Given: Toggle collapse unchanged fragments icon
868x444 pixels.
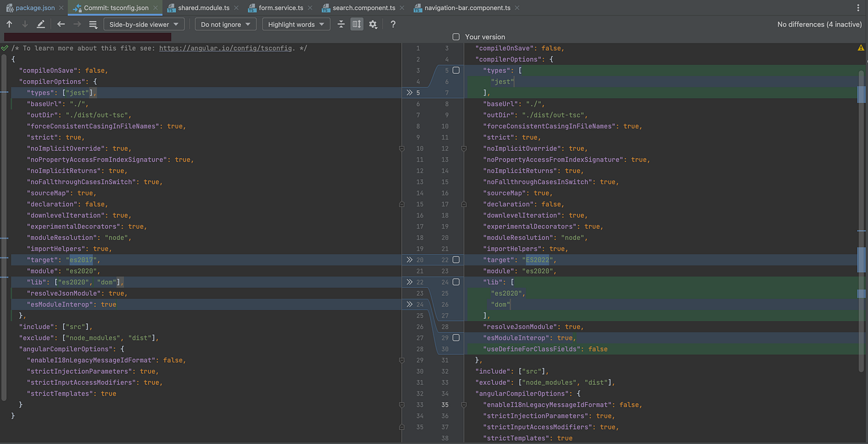Looking at the screenshot, I should pyautogui.click(x=341, y=24).
